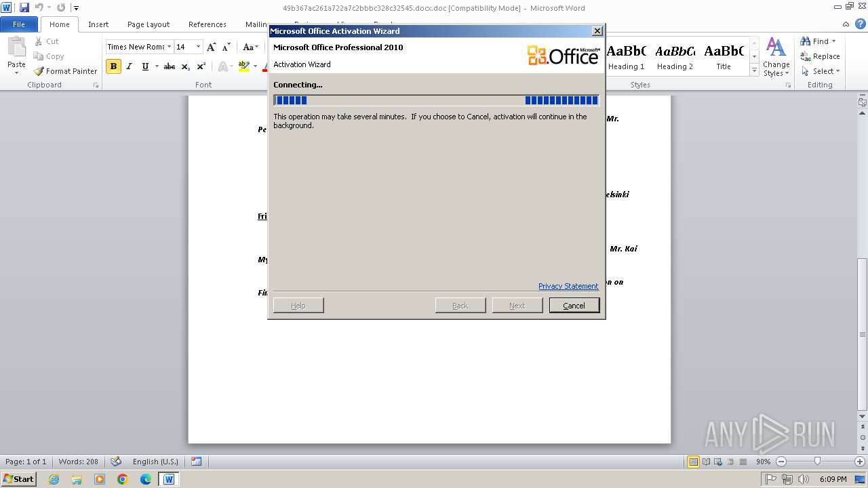Open the Styles dialog launcher
This screenshot has width=868, height=488.
[788, 85]
